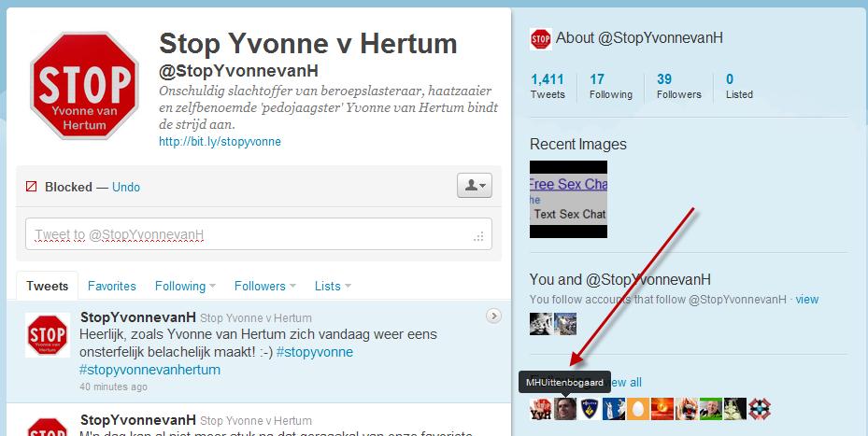This screenshot has width=868, height=436.
Task: Open the user actions dropdown button
Action: click(475, 186)
